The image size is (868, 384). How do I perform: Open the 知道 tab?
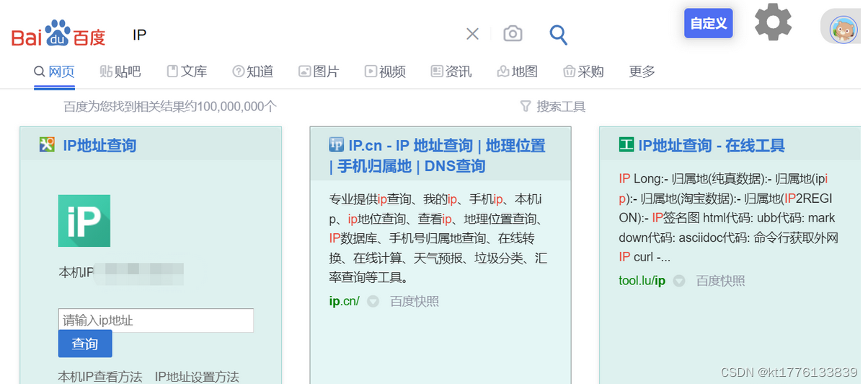[x=253, y=71]
